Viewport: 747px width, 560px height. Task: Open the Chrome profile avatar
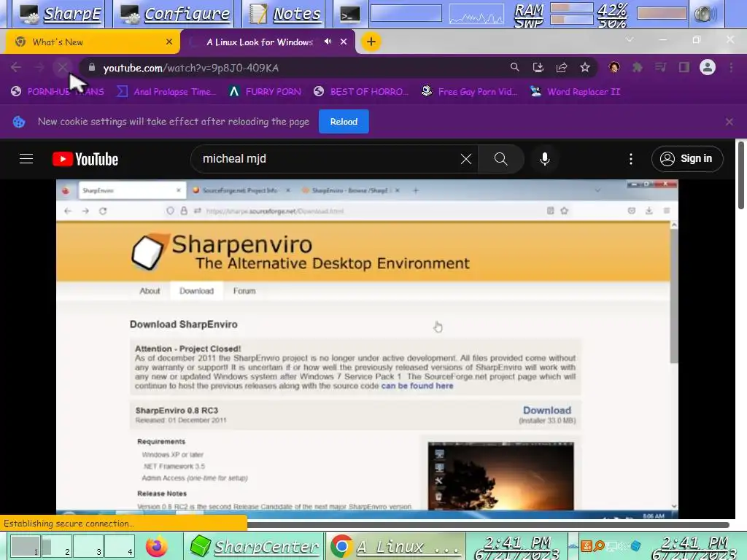[708, 67]
